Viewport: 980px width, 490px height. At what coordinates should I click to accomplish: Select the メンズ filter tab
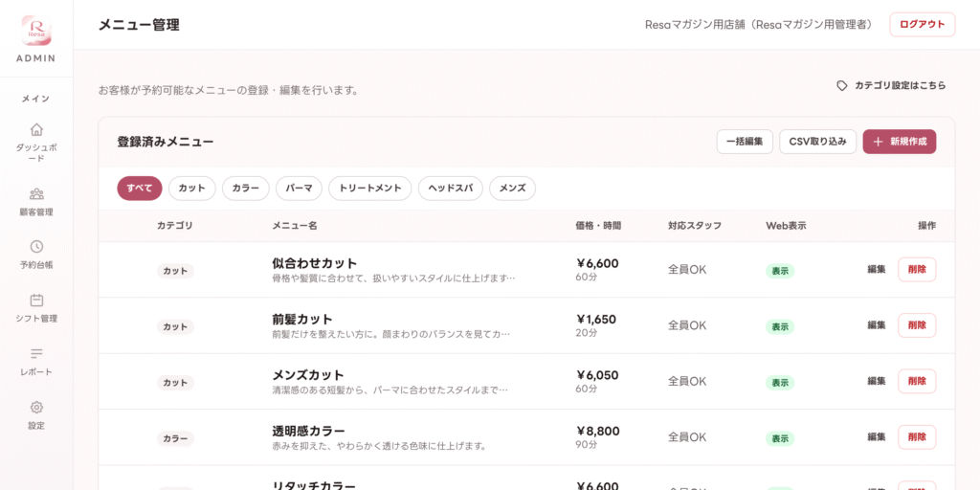pos(513,189)
